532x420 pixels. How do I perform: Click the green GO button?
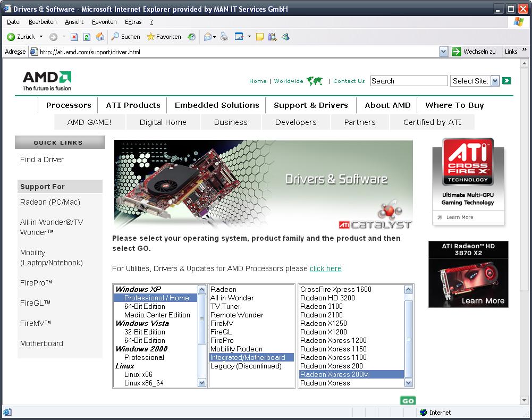408,401
